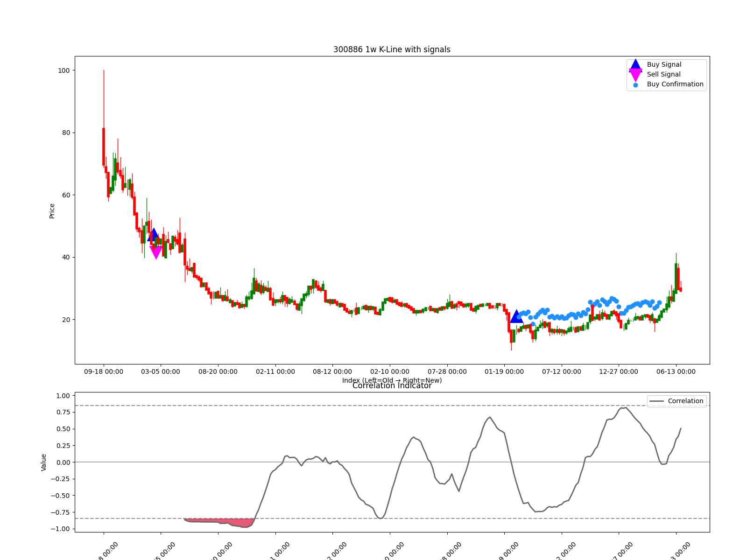The image size is (747, 560).
Task: Click the chart title '300886 1w K-Line with signals'
Action: coord(392,49)
